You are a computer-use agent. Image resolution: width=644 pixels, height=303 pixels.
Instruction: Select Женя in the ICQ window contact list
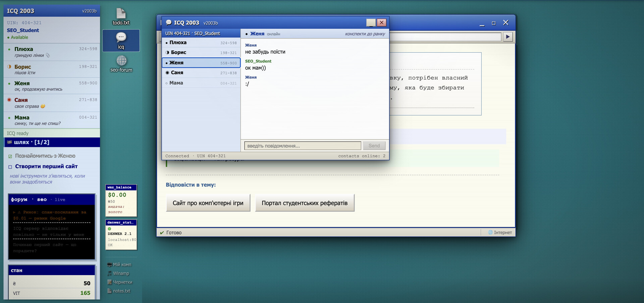[x=201, y=63]
